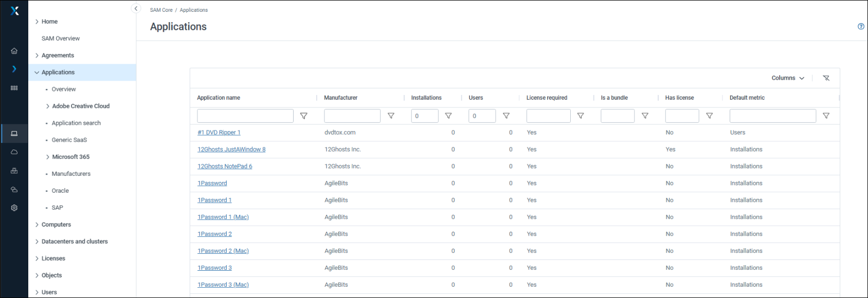The height and width of the screenshot is (298, 868).
Task: Click the help question mark icon
Action: 861,26
